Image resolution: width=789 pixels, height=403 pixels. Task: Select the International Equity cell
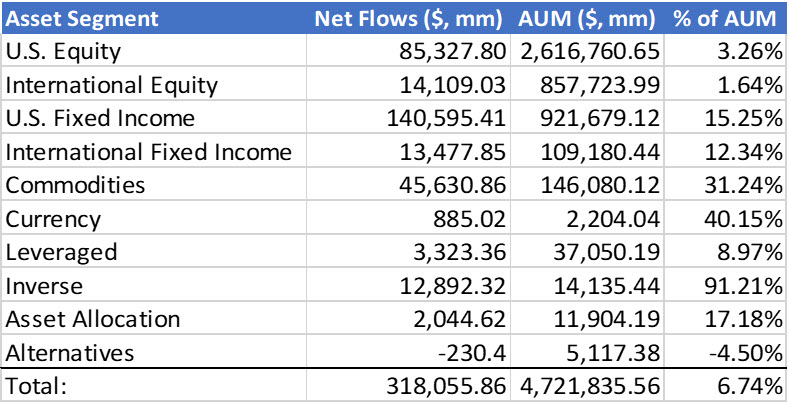coord(112,85)
